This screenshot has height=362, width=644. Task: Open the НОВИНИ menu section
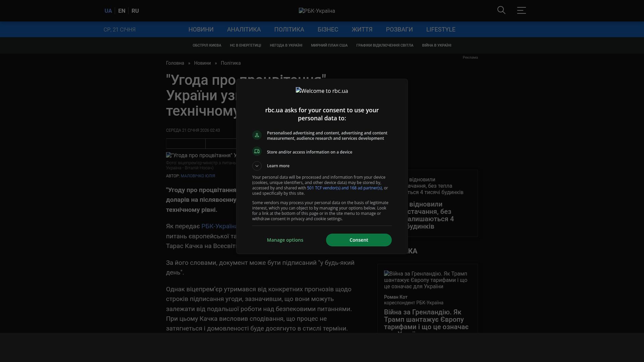click(201, 29)
